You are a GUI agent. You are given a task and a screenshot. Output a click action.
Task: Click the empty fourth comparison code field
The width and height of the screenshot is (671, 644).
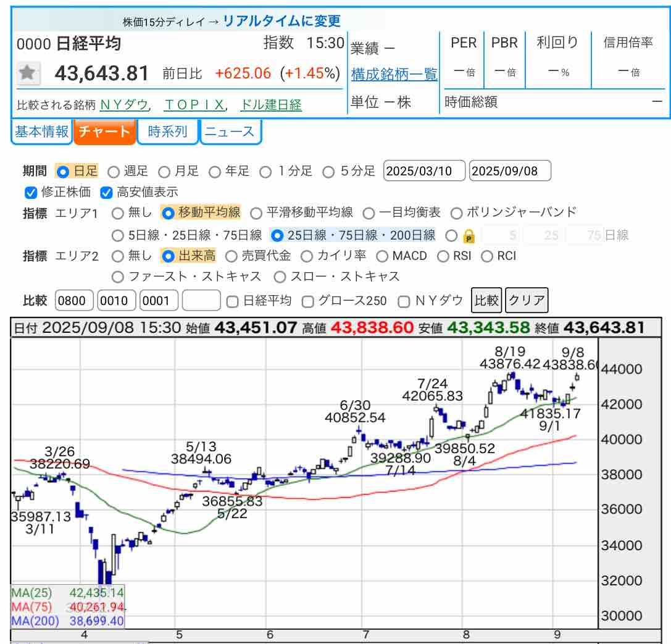[x=201, y=301]
